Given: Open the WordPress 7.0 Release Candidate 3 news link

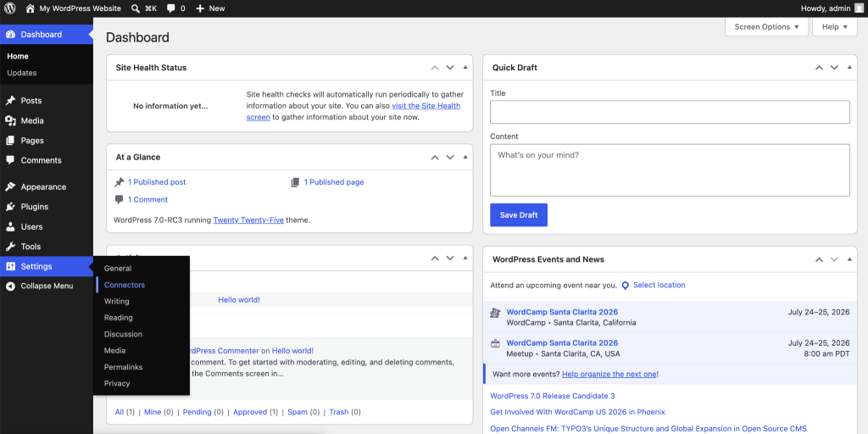Looking at the screenshot, I should click(x=553, y=396).
